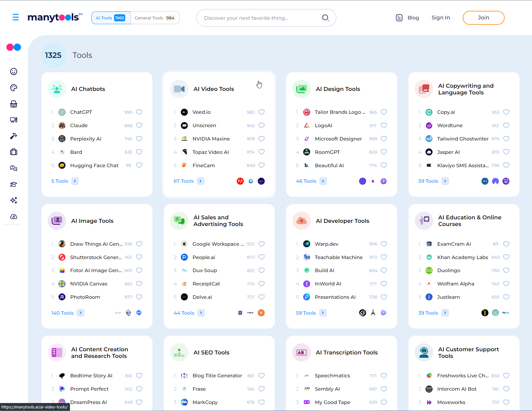Viewport: 532px width, 411px height.
Task: Click the AI Image Tools category icon
Action: click(x=57, y=221)
